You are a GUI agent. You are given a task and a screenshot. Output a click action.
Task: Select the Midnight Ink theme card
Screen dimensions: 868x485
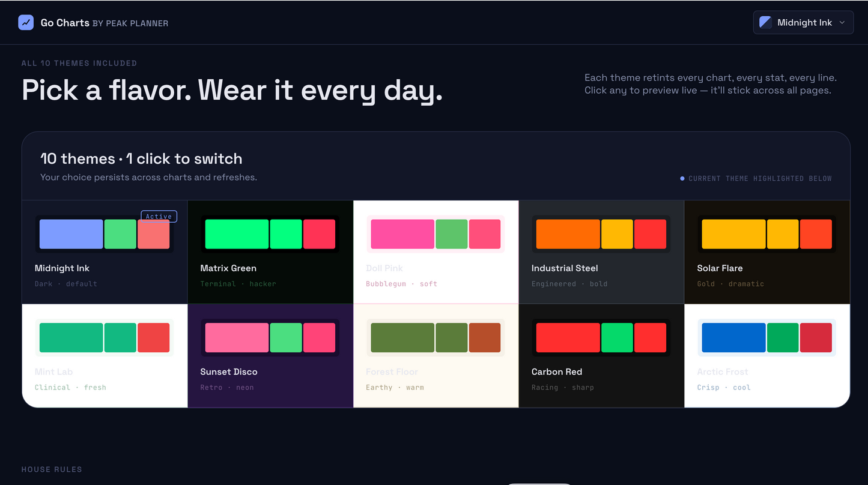pos(105,252)
